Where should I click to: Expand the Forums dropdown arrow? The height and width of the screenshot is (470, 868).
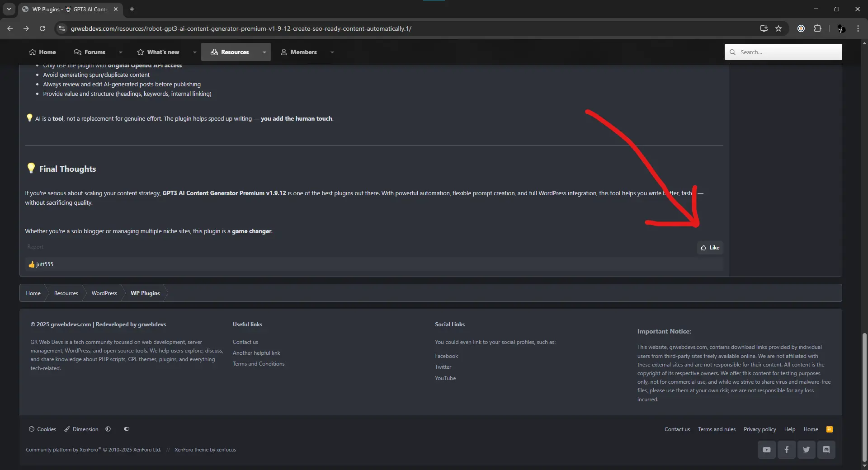tap(121, 52)
